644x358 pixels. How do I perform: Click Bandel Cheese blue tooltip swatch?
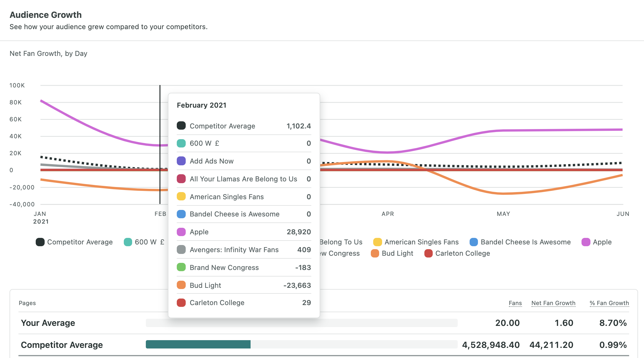181,214
